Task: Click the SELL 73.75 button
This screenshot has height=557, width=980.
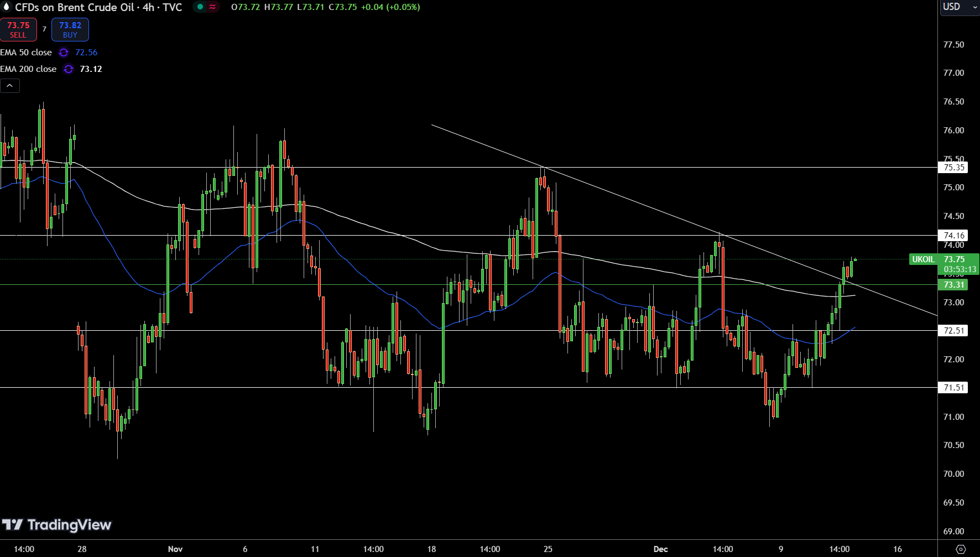Action: pos(18,30)
